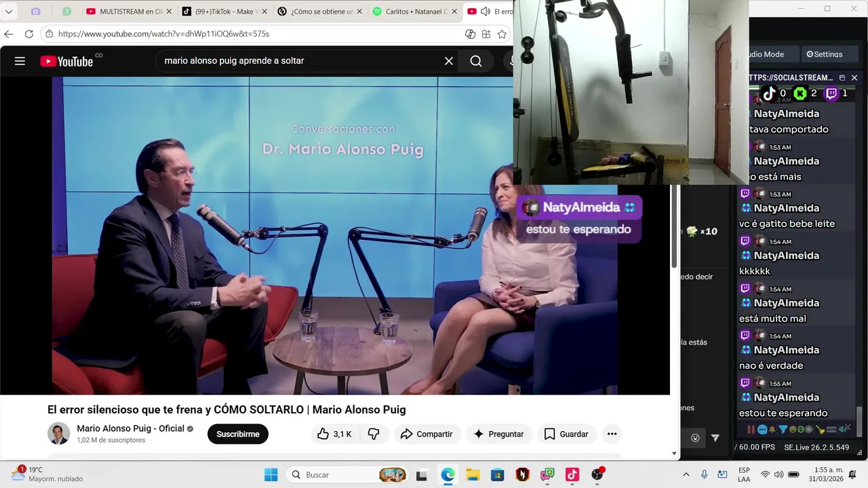Open the Preguntar AI button

click(499, 434)
